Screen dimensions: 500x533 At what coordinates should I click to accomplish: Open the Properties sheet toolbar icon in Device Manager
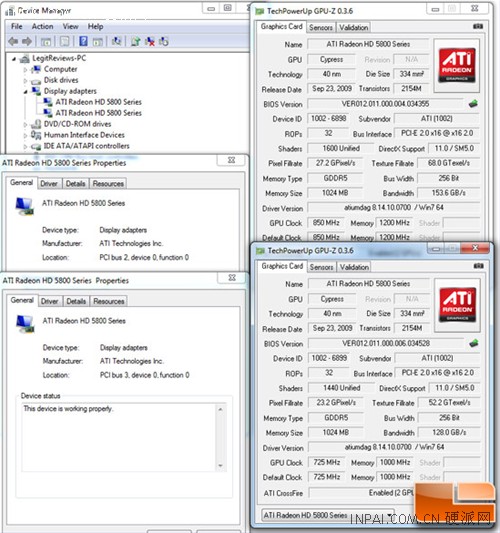(x=65, y=41)
